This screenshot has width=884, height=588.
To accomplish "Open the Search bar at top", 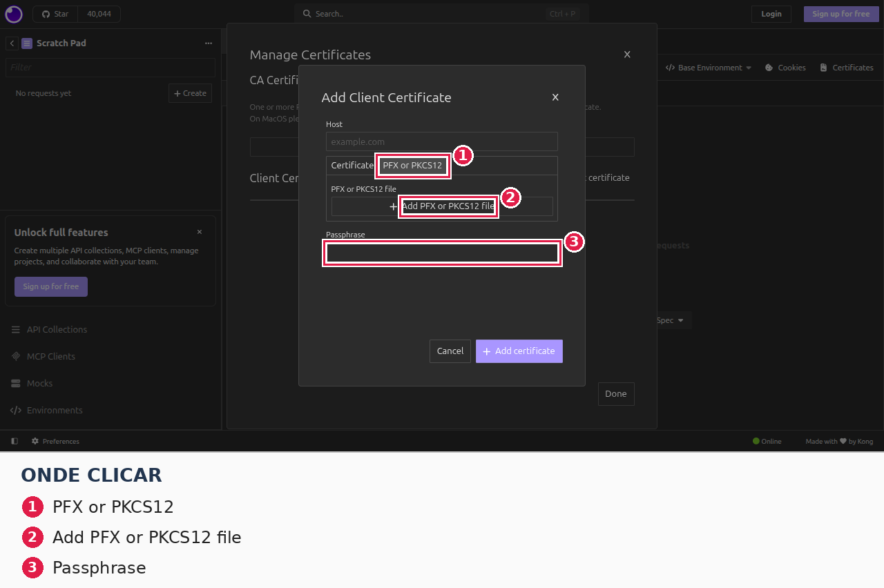I will (441, 14).
